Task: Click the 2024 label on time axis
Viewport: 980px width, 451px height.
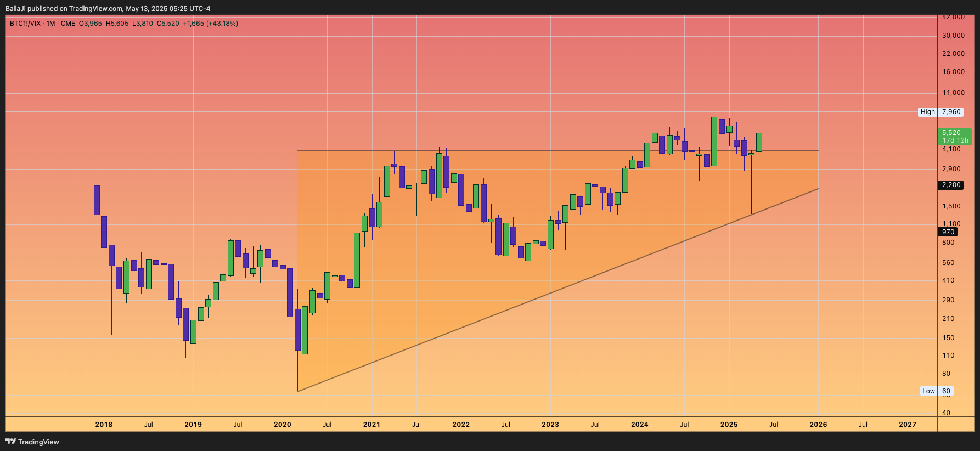Action: (x=640, y=425)
